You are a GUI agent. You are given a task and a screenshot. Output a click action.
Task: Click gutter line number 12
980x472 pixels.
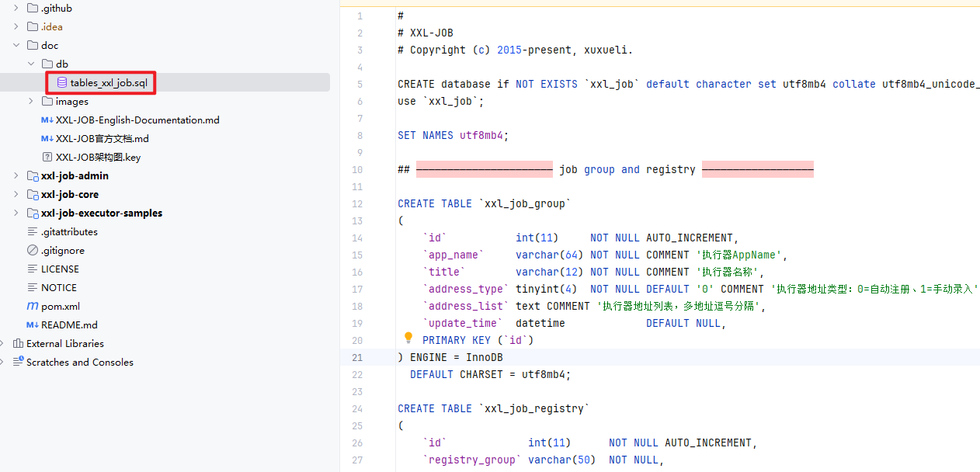pyautogui.click(x=357, y=203)
